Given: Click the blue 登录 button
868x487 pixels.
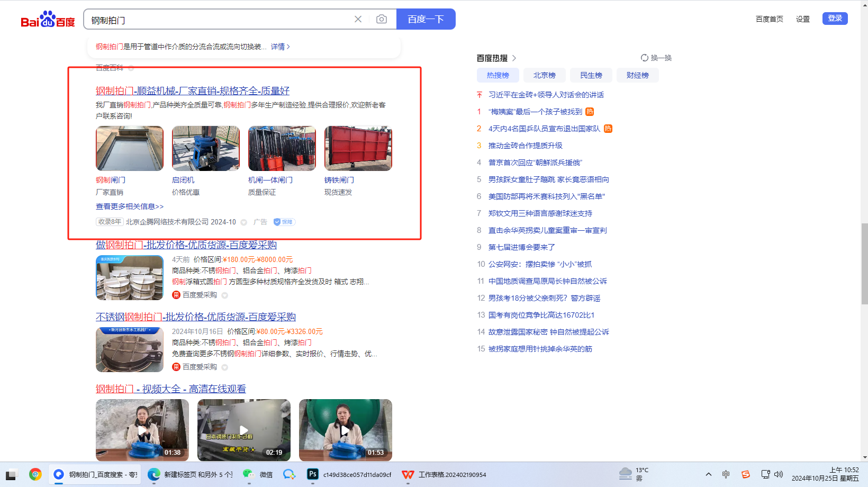Looking at the screenshot, I should click(835, 19).
